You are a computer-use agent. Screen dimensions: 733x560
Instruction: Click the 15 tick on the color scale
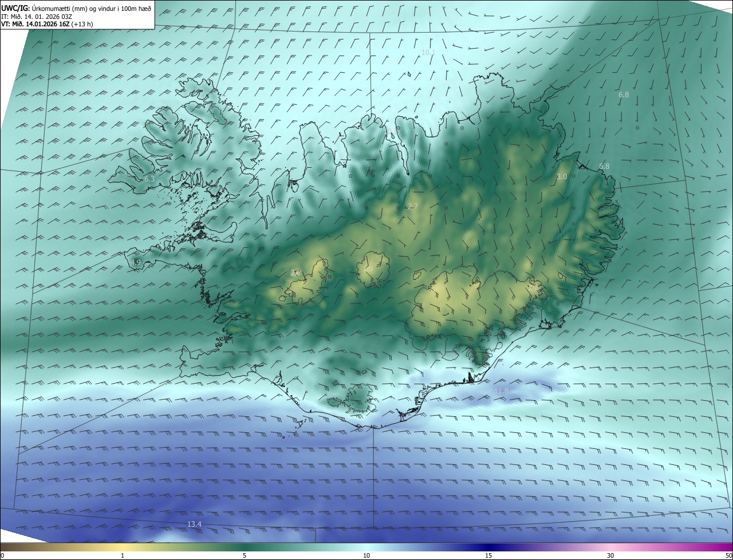488,555
